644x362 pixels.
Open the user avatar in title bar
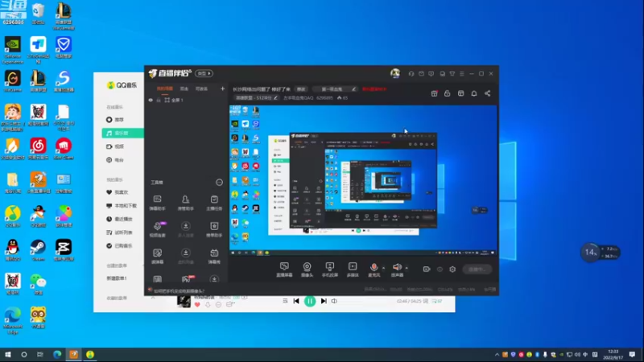(395, 73)
